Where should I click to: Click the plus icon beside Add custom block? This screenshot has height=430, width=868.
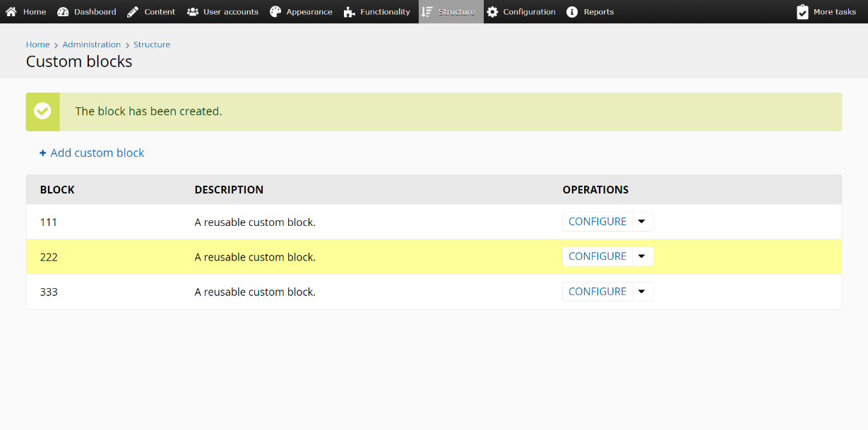pyautogui.click(x=43, y=153)
